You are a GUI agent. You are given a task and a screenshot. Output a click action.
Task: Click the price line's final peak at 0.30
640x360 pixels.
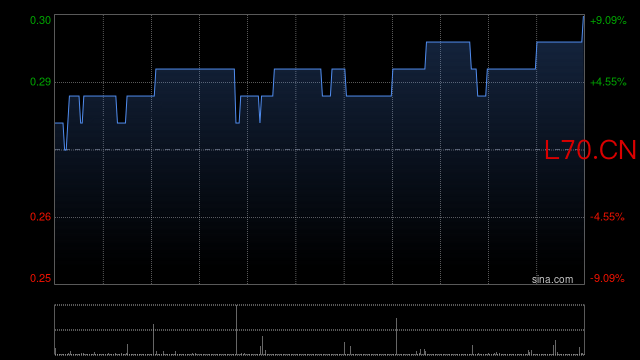point(583,18)
